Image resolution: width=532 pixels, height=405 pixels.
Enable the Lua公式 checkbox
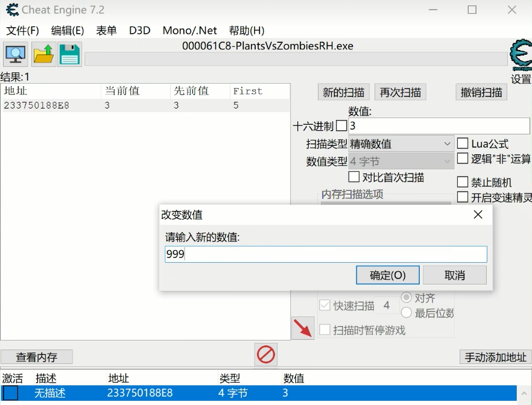coord(463,143)
